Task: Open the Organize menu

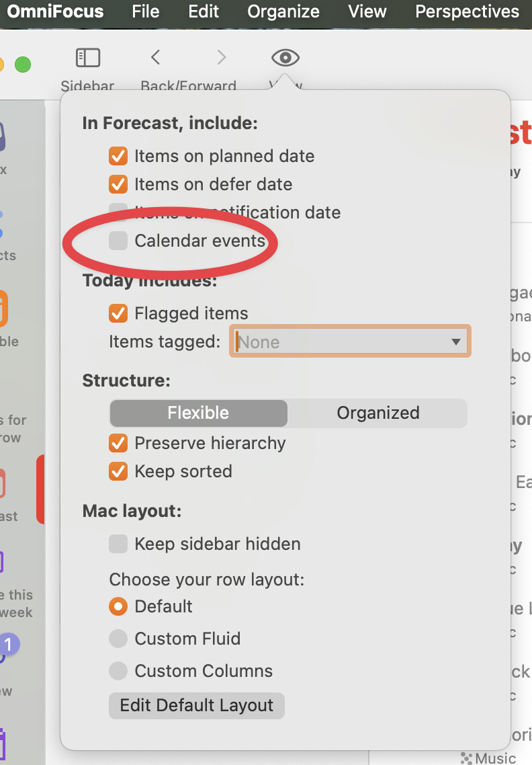Action: (283, 11)
